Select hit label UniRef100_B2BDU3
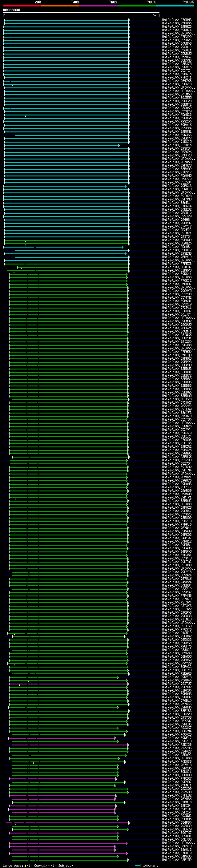This screenshot has width=197, height=868. point(177,369)
